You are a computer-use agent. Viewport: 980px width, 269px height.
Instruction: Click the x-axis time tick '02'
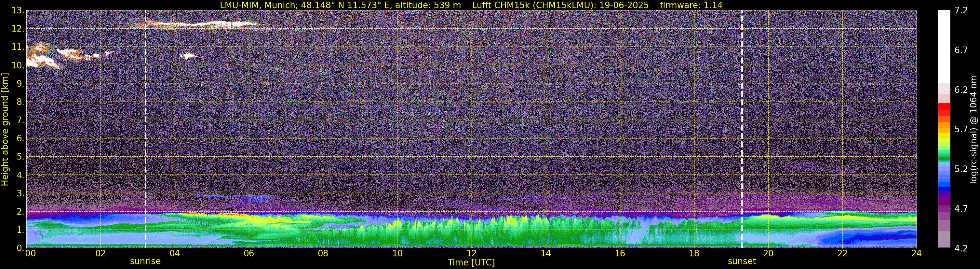click(100, 253)
